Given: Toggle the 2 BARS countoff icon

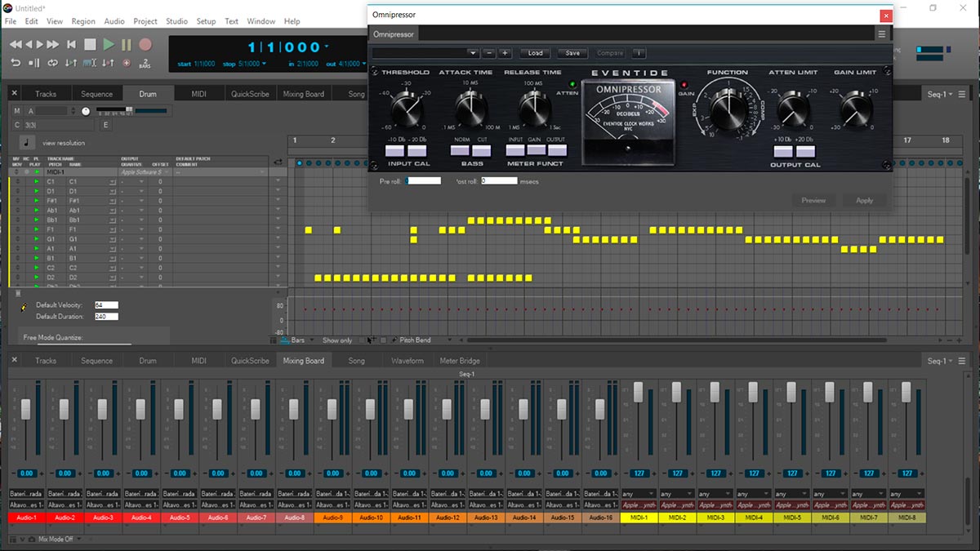Looking at the screenshot, I should point(145,63).
